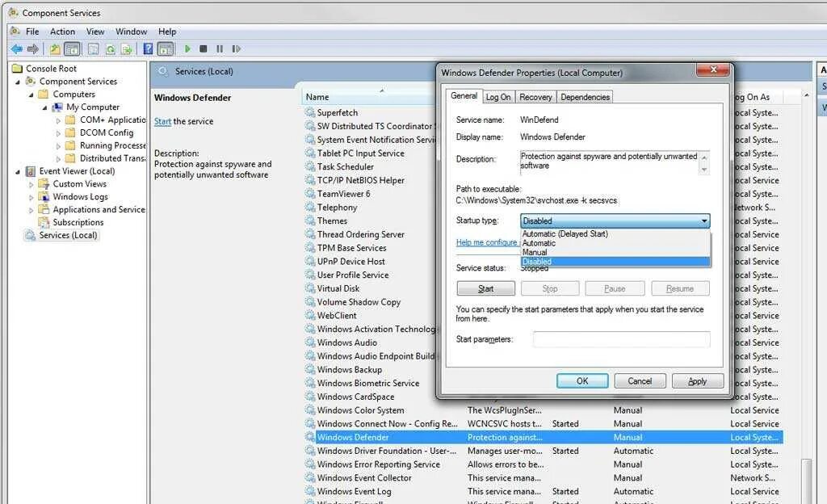
Task: Expand the Custom Views node
Action: pos(31,184)
